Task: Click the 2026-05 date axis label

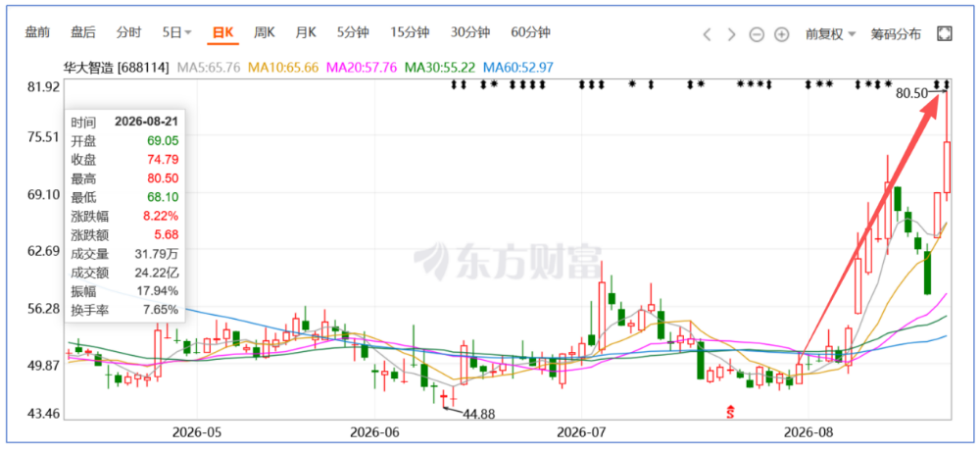Action: (x=197, y=432)
